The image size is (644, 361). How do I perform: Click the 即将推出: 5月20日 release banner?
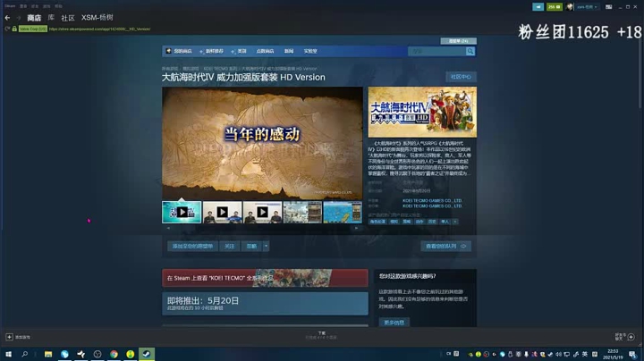pos(265,304)
